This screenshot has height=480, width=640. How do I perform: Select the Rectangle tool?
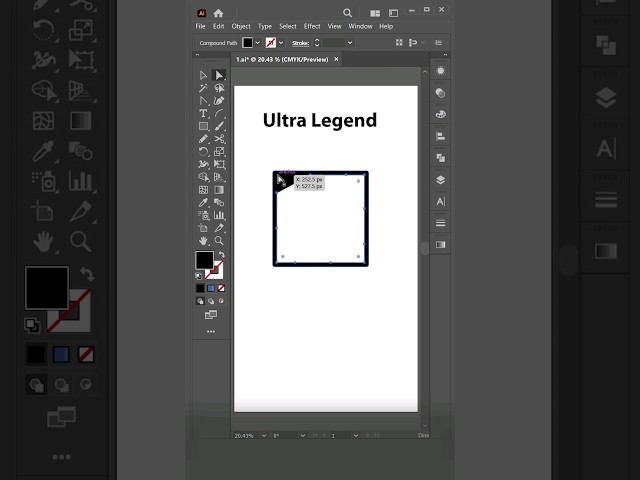point(203,126)
